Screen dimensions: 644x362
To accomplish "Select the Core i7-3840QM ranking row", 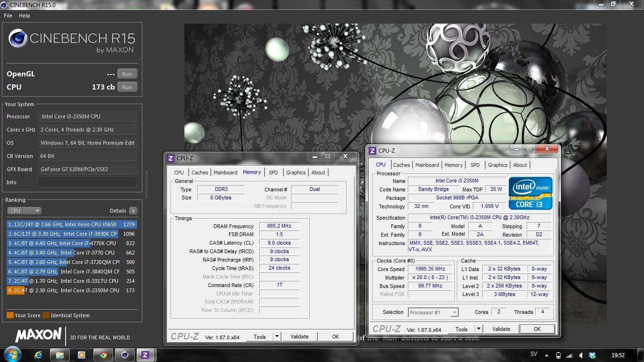I will (x=72, y=271).
